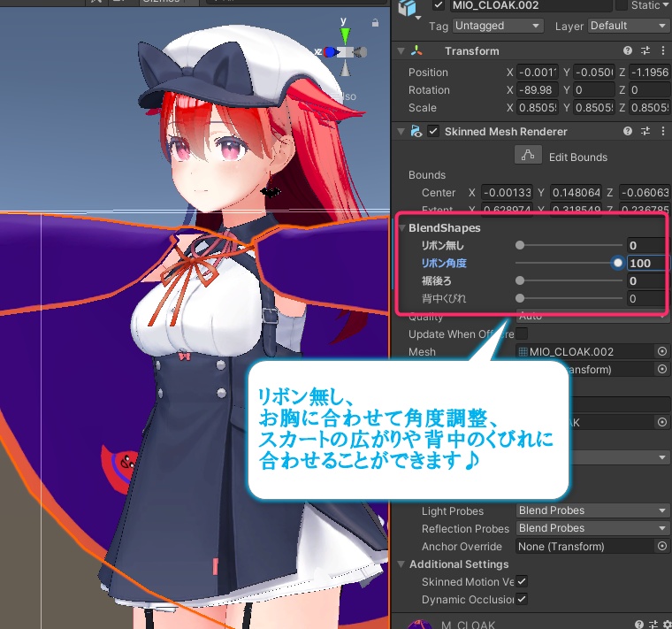The image size is (672, 629).
Task: Open the Layer dropdown showing Default
Action: coord(629,26)
